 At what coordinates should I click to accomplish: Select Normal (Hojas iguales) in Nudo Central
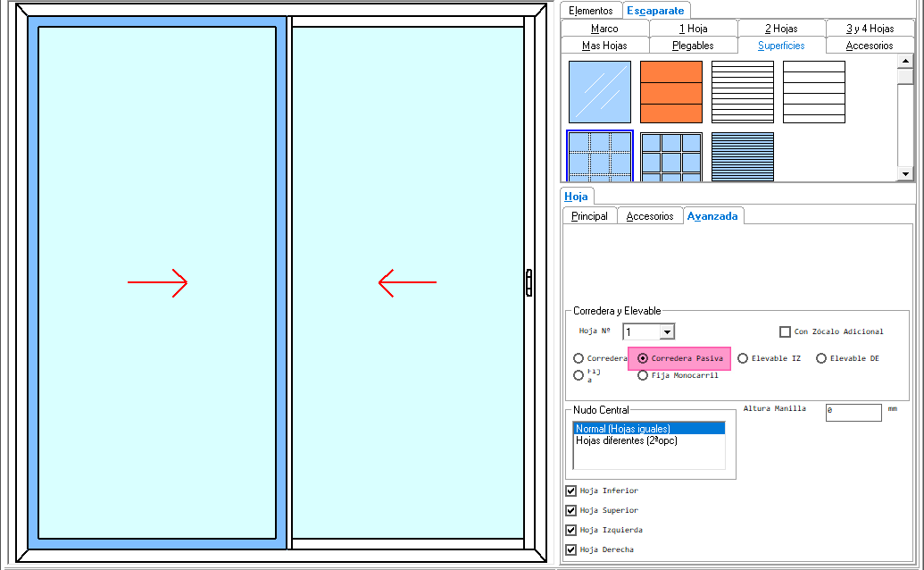click(649, 429)
